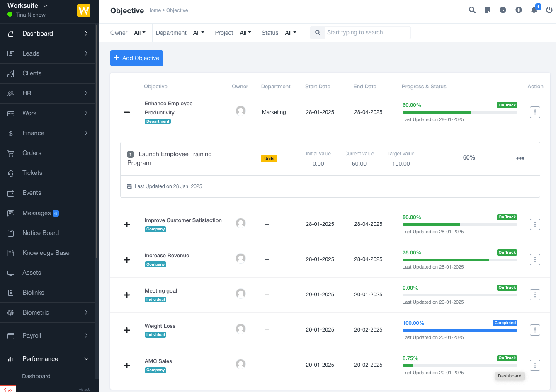556x392 pixels.
Task: Open the sticky notes icon in header
Action: [488, 10]
